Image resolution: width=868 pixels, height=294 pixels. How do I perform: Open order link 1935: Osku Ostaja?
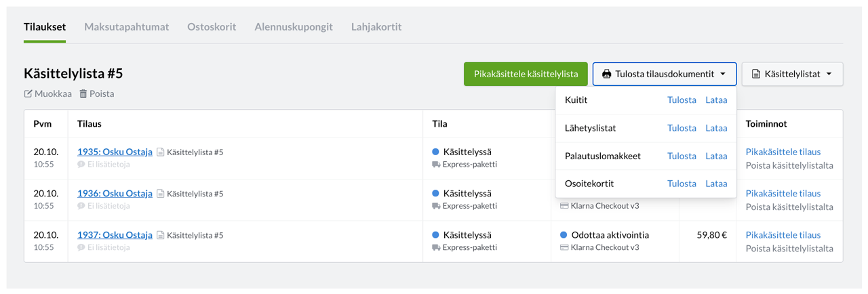coord(115,152)
